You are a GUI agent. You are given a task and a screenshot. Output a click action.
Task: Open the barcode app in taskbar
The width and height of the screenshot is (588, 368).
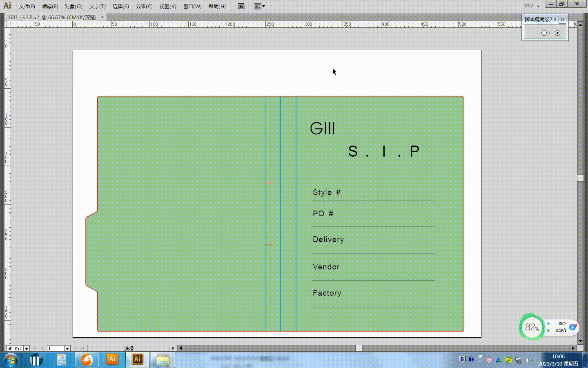36,360
